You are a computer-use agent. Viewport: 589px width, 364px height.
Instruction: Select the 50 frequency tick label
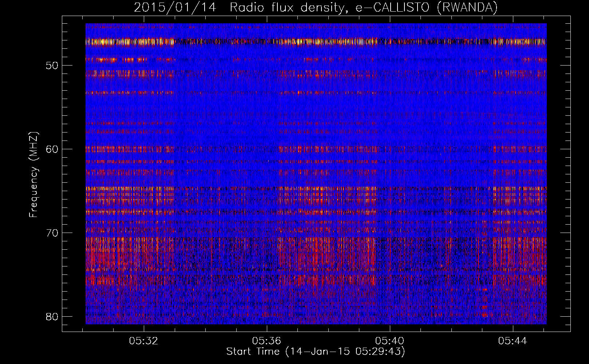[x=52, y=66]
